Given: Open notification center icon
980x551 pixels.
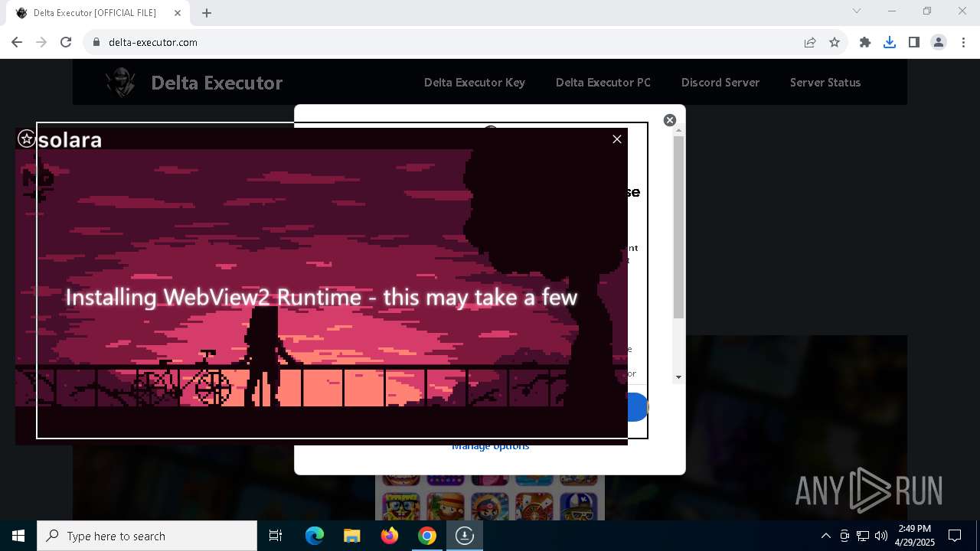Looking at the screenshot, I should point(955,536).
